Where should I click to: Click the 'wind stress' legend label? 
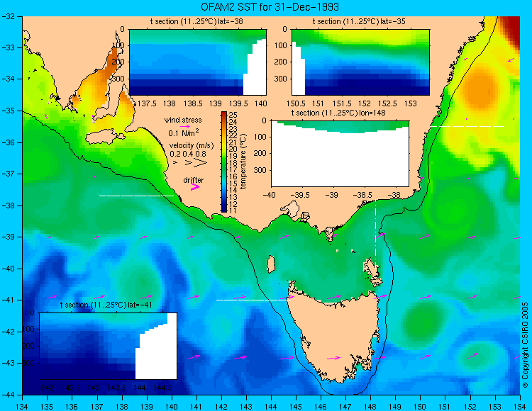183,120
